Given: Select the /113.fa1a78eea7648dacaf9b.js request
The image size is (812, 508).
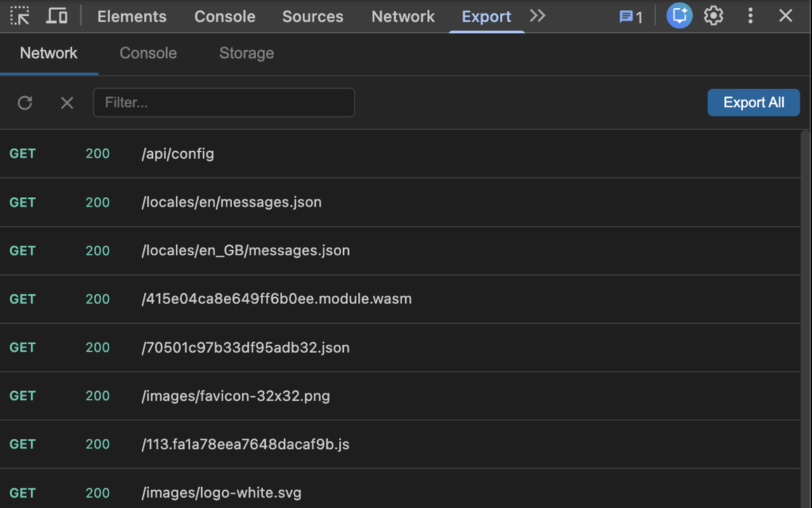Looking at the screenshot, I should (400, 444).
